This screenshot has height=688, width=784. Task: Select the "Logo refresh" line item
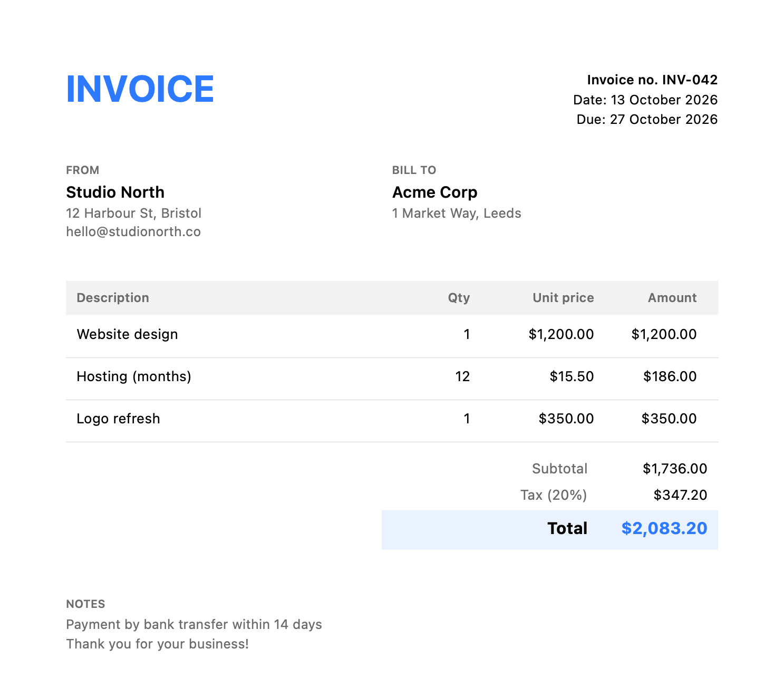118,419
